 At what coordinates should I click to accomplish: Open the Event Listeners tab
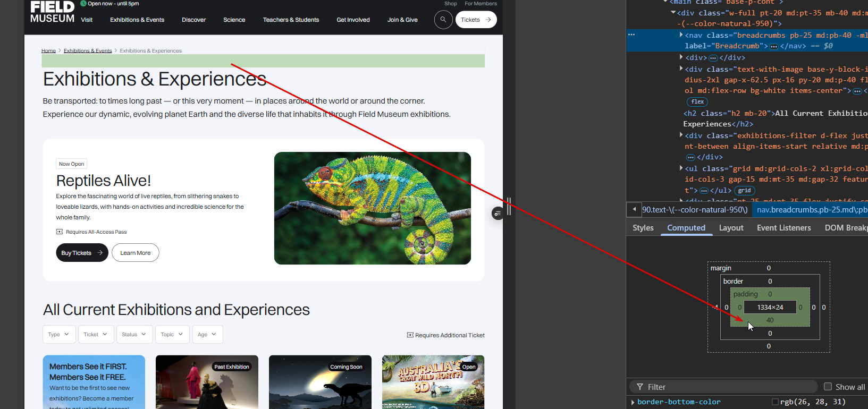click(784, 228)
